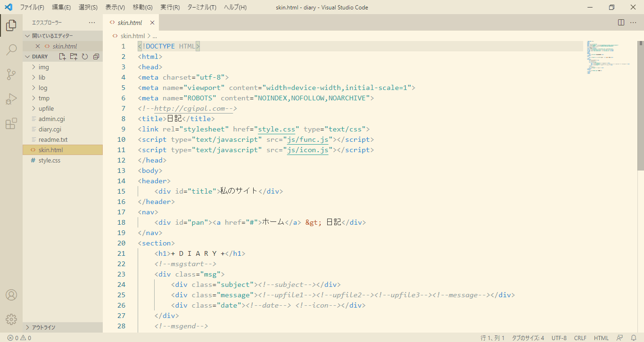Click the 私のサイト text in the code
This screenshot has width=644, height=342.
pos(239,191)
